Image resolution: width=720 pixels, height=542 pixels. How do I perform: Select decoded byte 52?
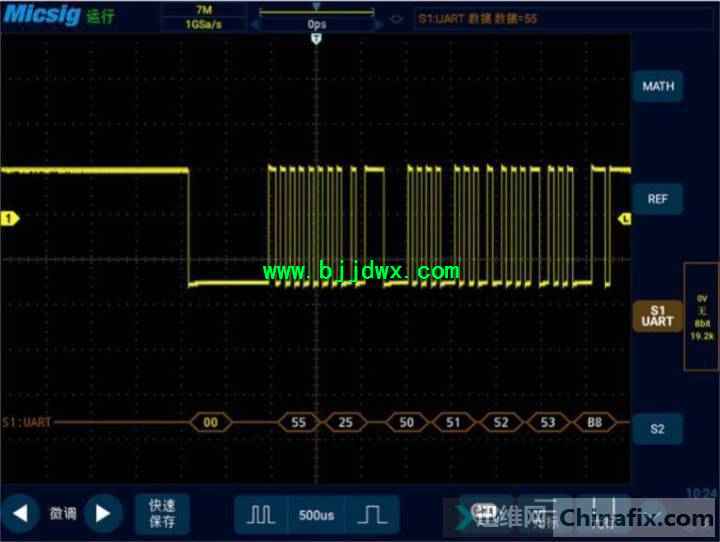point(501,422)
